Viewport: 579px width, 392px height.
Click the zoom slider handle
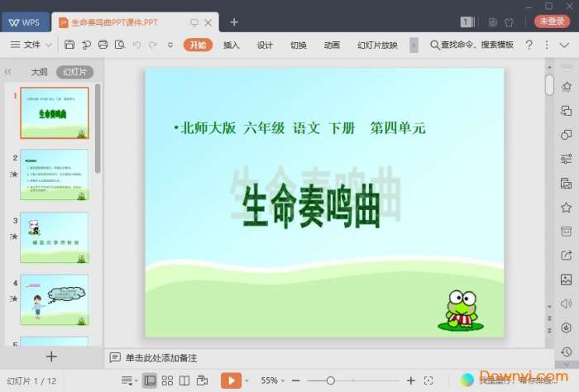[331, 380]
